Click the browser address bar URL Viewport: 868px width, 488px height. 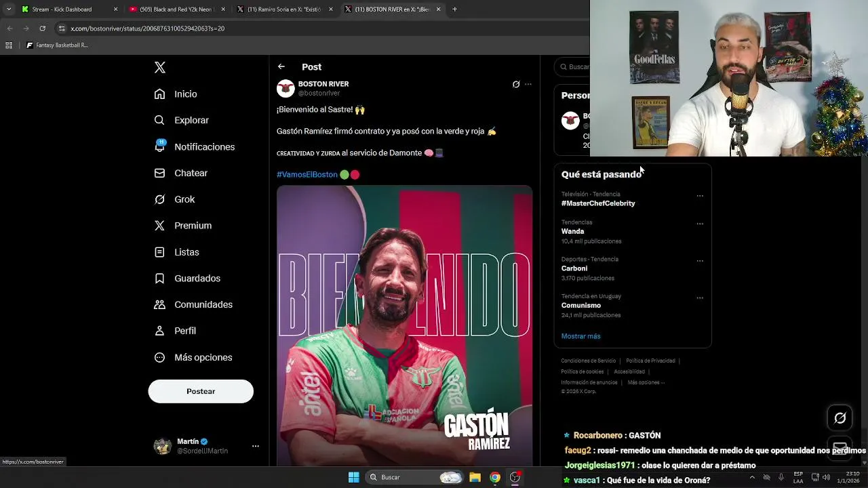pyautogui.click(x=147, y=28)
